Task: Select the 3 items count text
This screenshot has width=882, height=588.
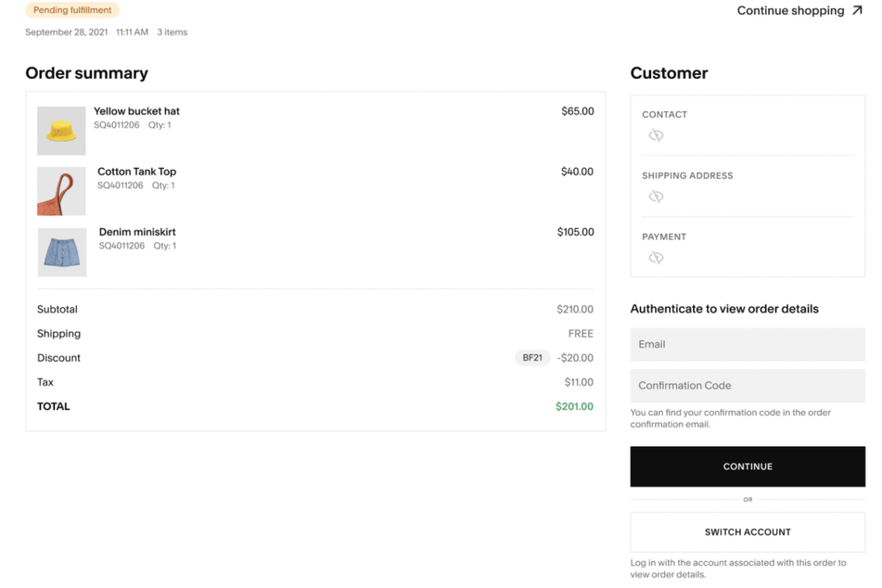Action: pyautogui.click(x=173, y=32)
